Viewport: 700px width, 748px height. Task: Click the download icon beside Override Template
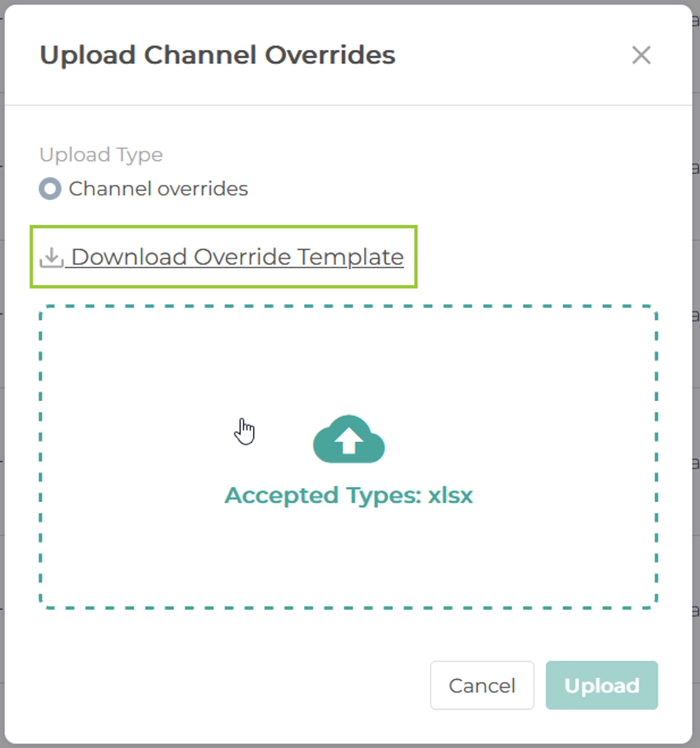tap(52, 257)
